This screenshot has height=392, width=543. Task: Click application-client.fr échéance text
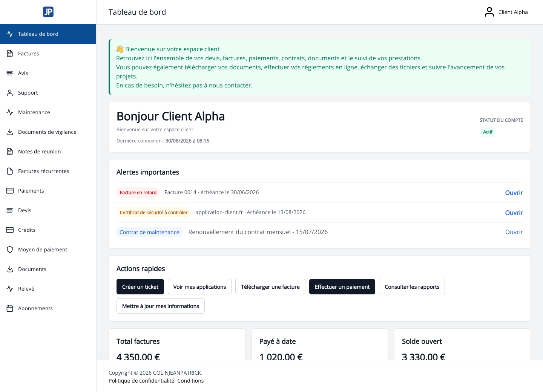(x=250, y=212)
